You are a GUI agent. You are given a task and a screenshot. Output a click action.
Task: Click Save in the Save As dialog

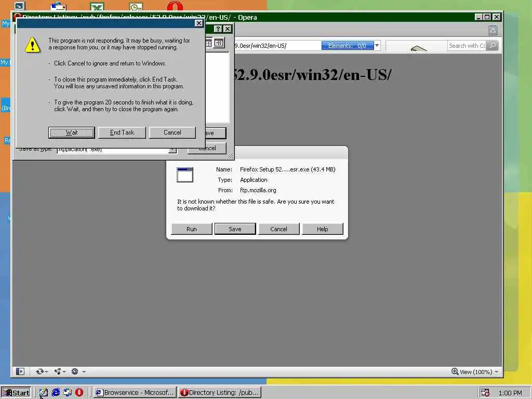click(x=216, y=133)
